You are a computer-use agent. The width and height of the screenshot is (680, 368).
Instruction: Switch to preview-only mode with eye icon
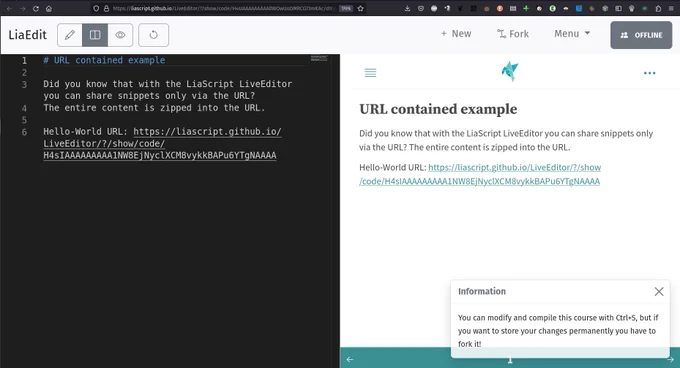[x=120, y=35]
